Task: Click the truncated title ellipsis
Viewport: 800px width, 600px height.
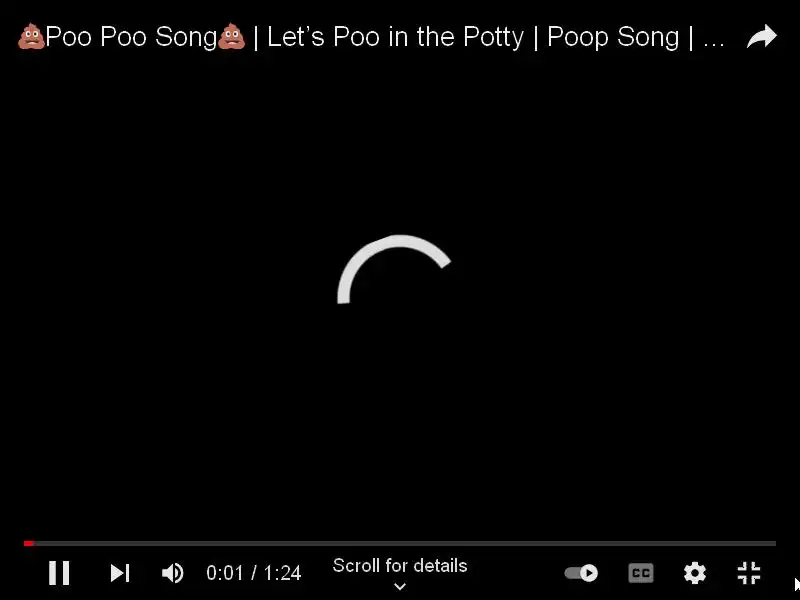Action: coord(714,43)
